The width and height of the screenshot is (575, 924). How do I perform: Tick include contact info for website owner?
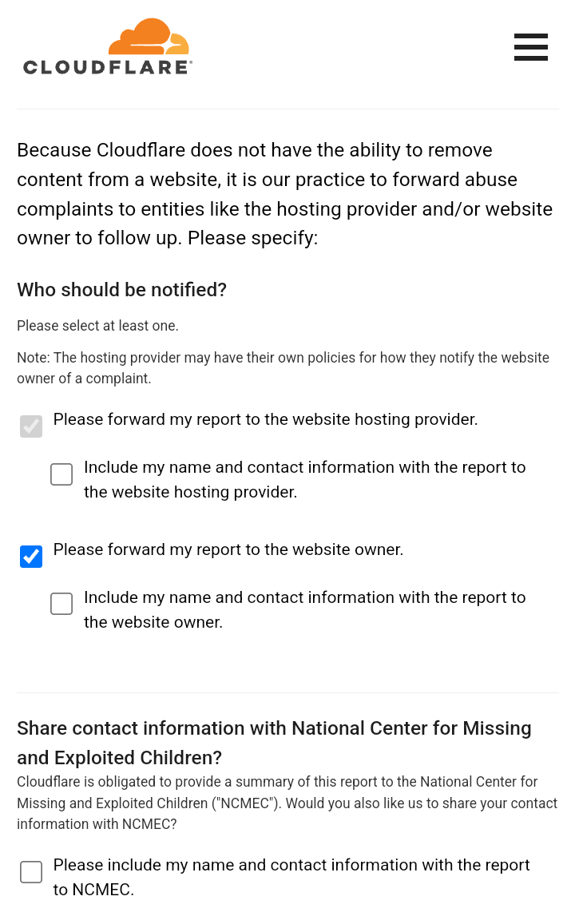(61, 604)
